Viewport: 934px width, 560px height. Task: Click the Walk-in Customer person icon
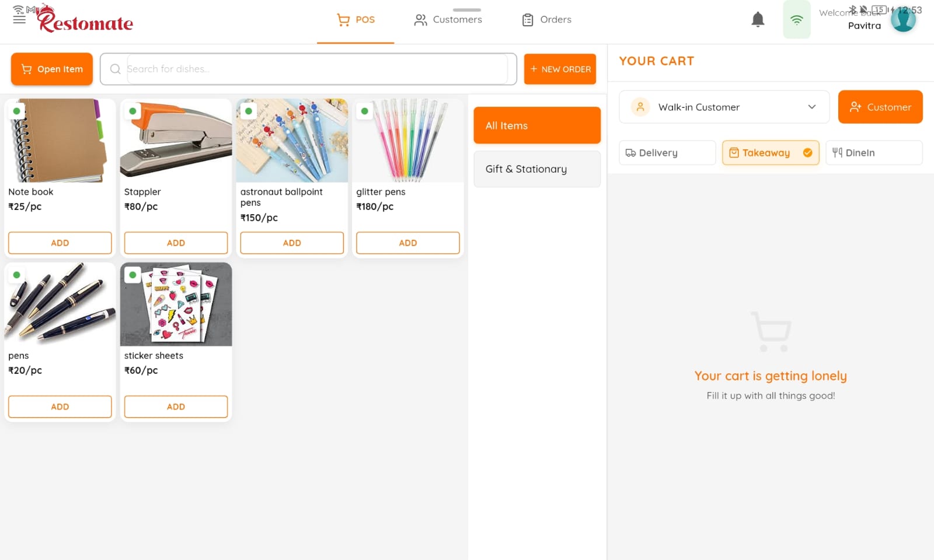point(640,107)
